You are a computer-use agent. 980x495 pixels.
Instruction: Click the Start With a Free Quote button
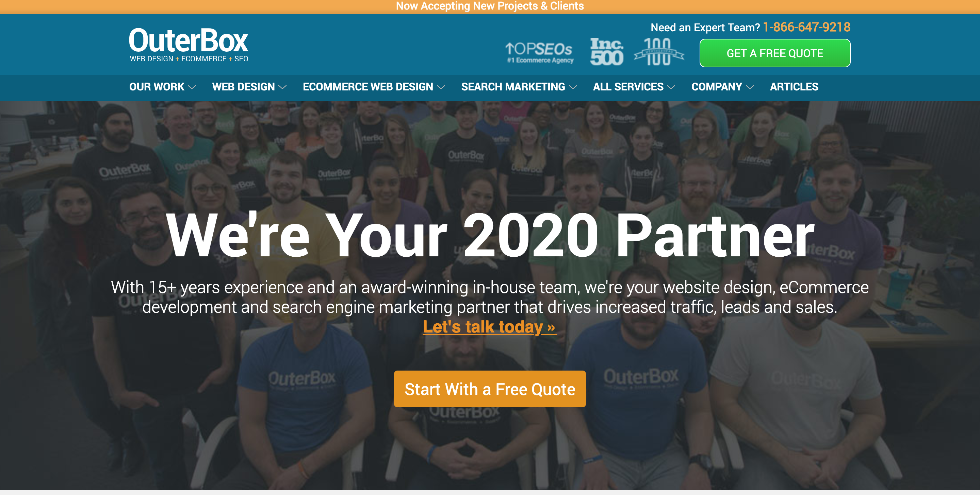click(x=490, y=389)
